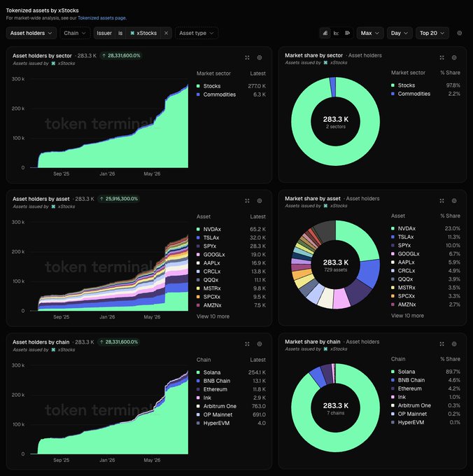The height and width of the screenshot is (476, 473).
Task: Click the 25,916,300.0% growth badge on asset chart
Action: point(119,199)
